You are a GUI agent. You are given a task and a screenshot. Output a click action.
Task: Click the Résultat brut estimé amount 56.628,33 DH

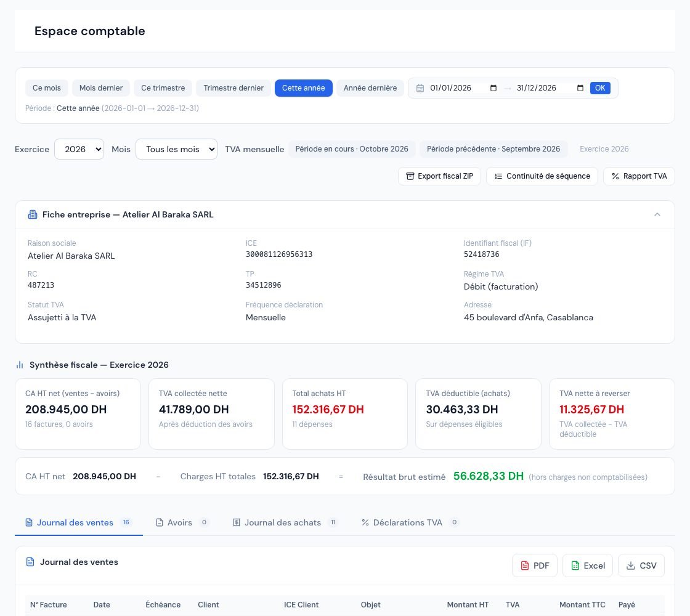click(x=489, y=476)
